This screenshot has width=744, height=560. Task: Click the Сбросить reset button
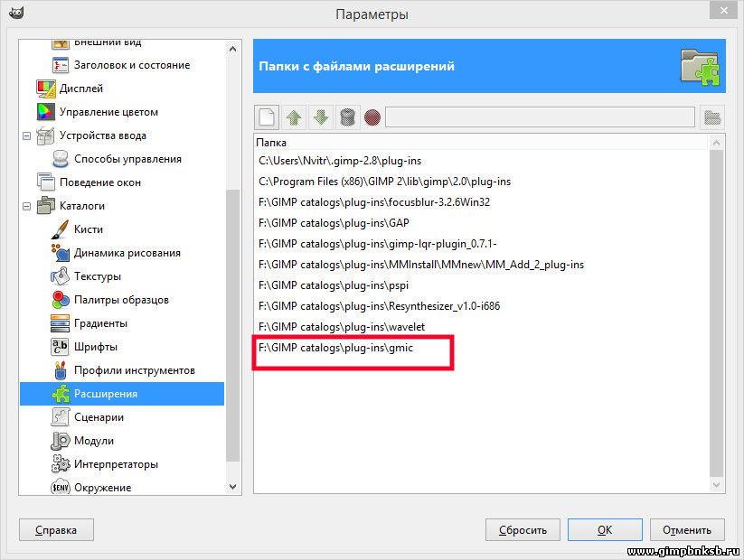click(523, 529)
